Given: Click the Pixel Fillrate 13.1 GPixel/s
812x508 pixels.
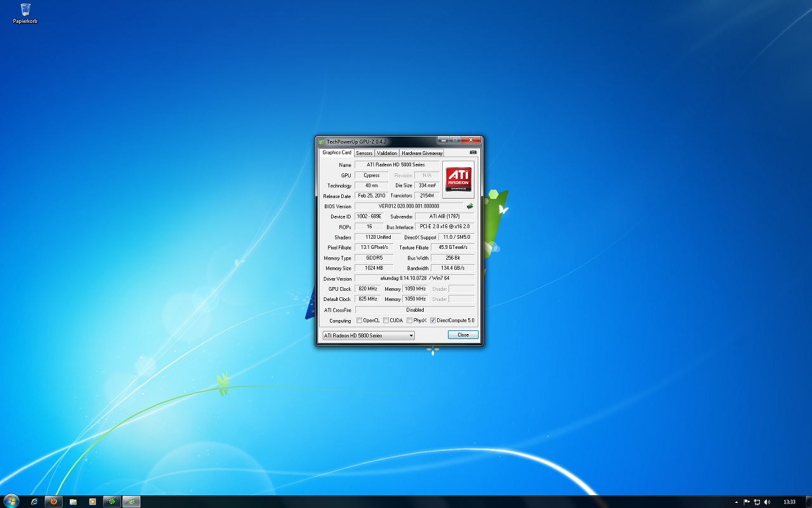Looking at the screenshot, I should coord(374,248).
